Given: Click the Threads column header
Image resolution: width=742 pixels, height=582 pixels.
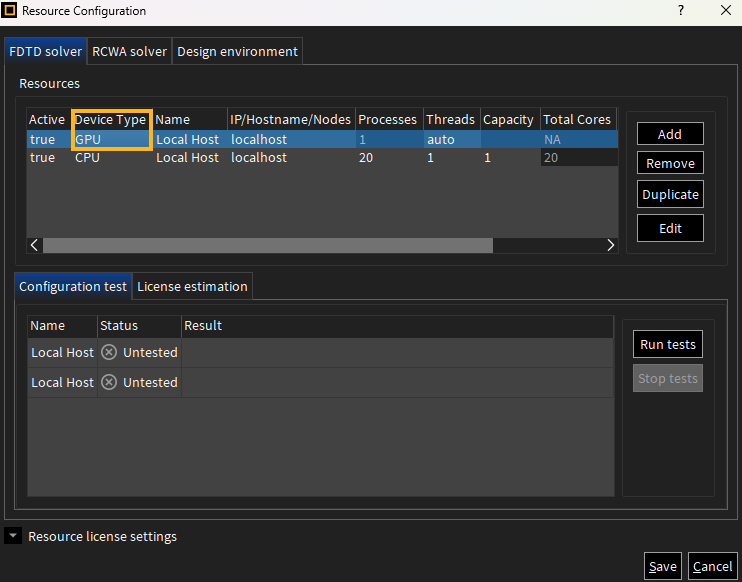Looking at the screenshot, I should (450, 119).
